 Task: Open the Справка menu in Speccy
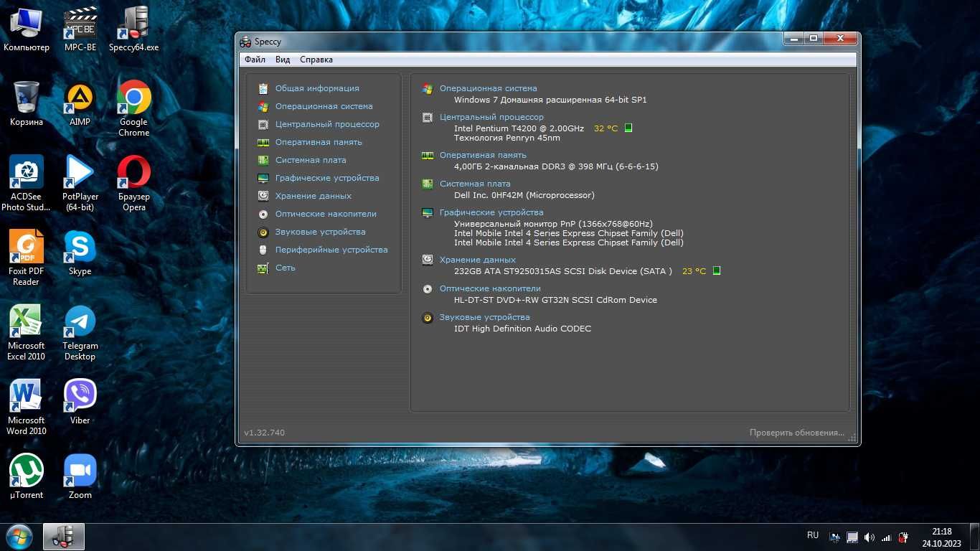click(316, 60)
